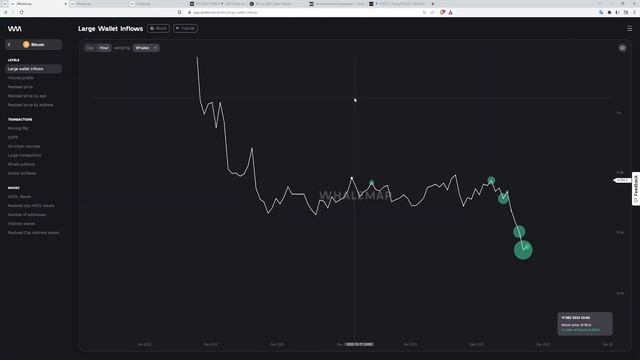Open Realized price by age
The image size is (640, 360).
click(x=27, y=96)
